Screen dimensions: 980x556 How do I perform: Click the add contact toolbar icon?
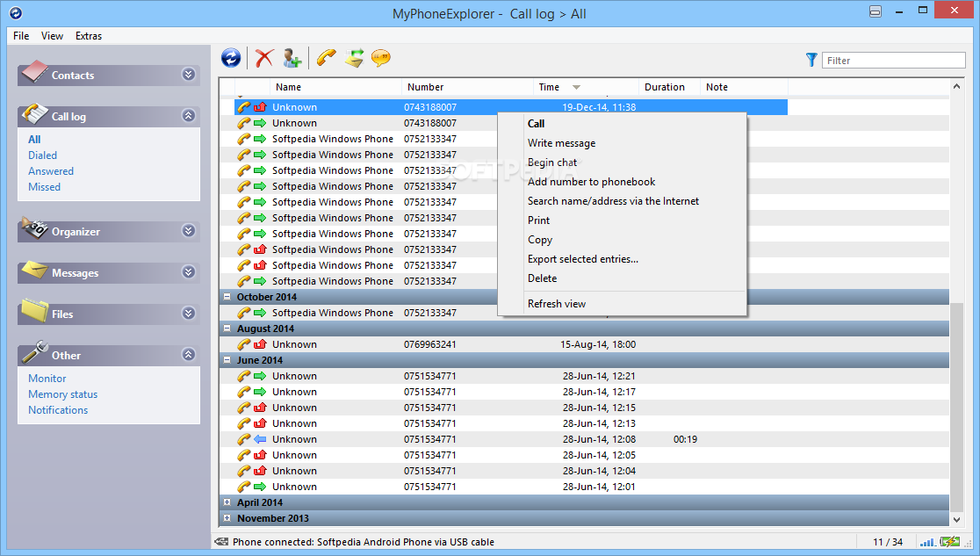(x=292, y=58)
